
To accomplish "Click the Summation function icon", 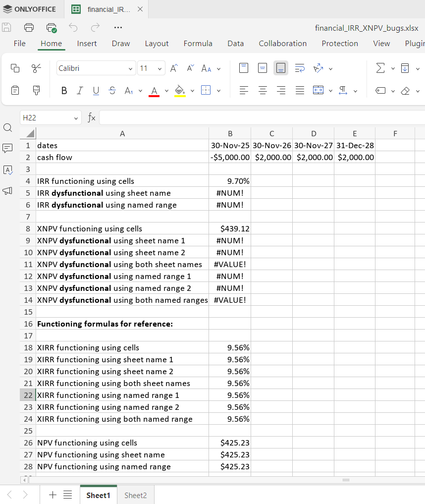I will (x=380, y=68).
